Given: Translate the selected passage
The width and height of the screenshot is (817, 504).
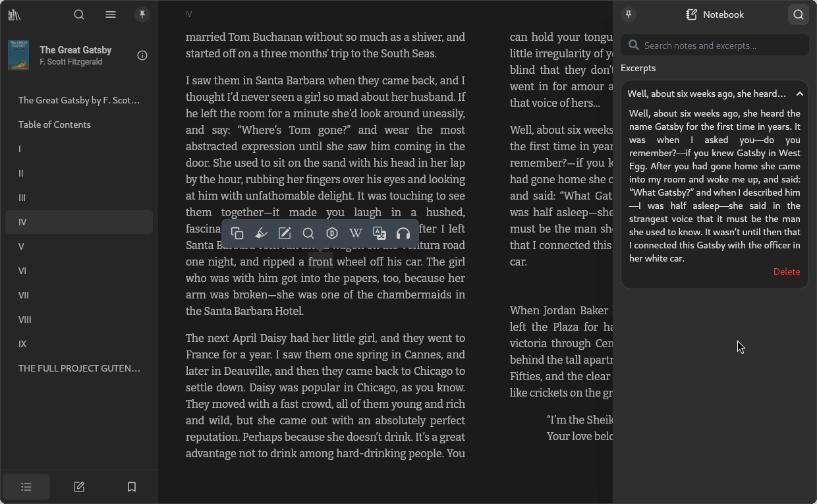Looking at the screenshot, I should (x=379, y=233).
